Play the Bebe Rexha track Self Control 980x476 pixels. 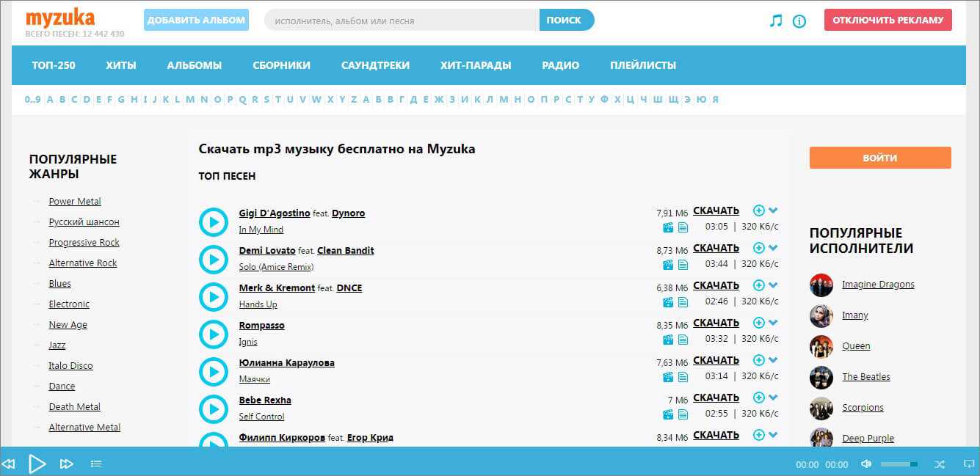(214, 409)
